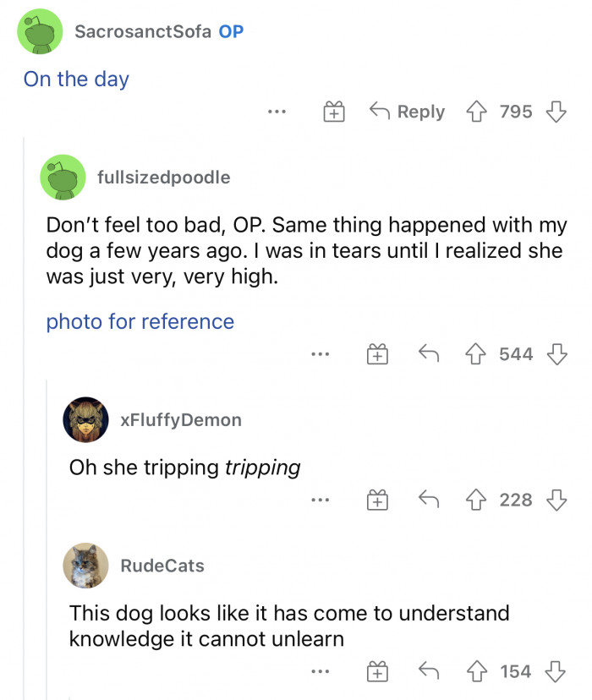Image resolution: width=592 pixels, height=700 pixels.
Task: Open the overflow menu on SacrosanctSofa's comment
Action: tap(277, 111)
